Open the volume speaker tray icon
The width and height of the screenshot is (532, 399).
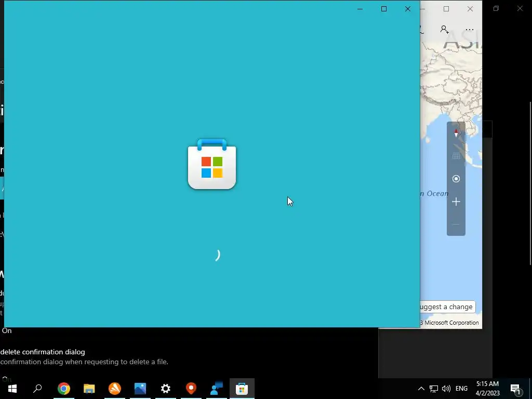pyautogui.click(x=446, y=389)
